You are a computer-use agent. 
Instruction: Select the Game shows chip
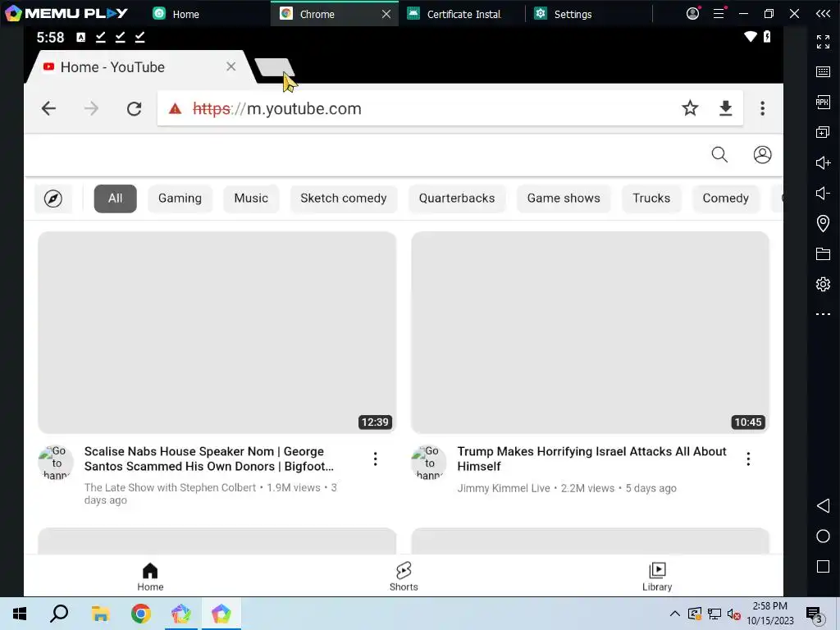pos(564,199)
